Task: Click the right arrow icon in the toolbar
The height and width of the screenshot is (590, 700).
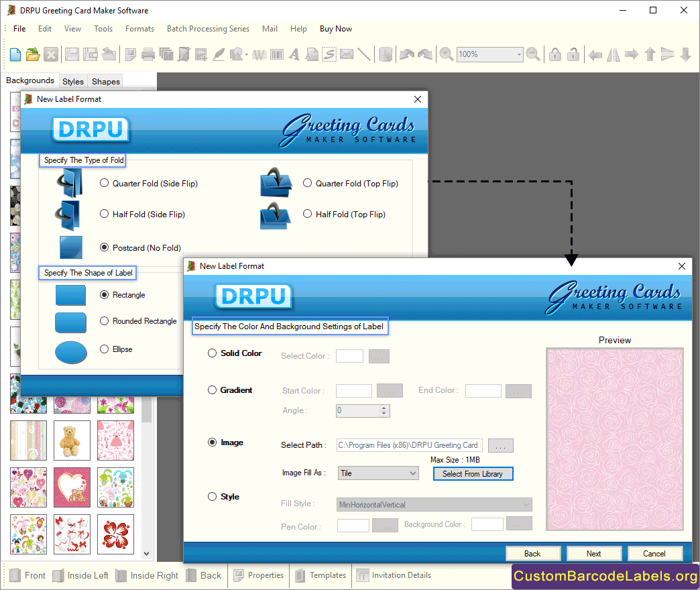Action: [x=632, y=54]
